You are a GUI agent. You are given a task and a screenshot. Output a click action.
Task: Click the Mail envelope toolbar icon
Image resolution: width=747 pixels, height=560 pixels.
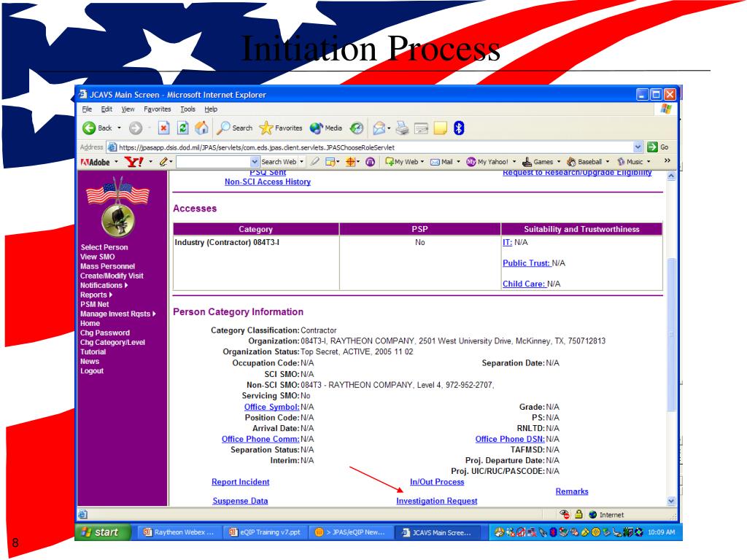[379, 128]
